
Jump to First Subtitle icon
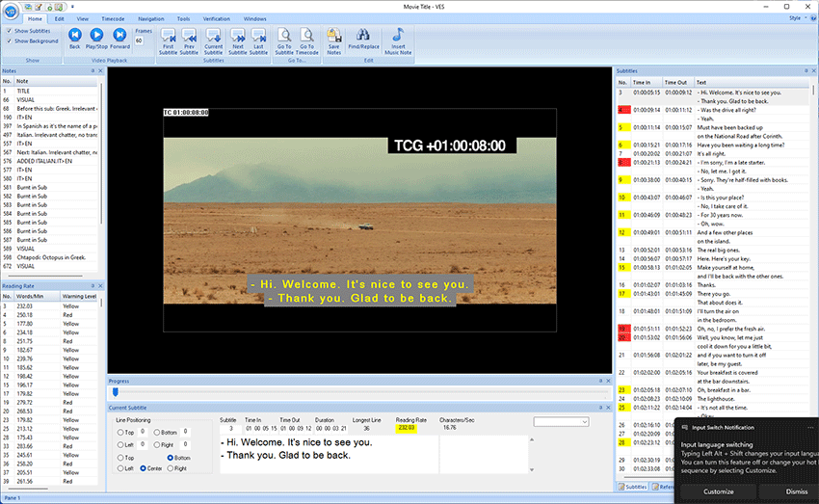point(169,35)
